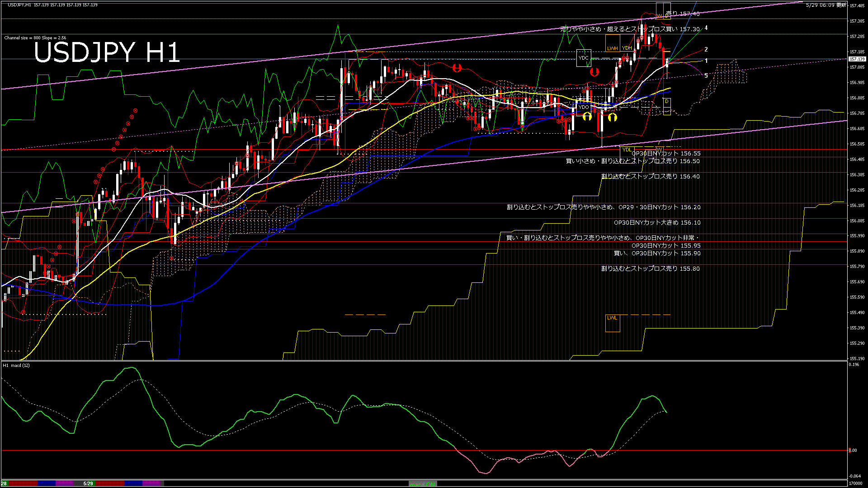This screenshot has height=488, width=868.
Task: Click the projection line labeled 4
Action: (706, 28)
